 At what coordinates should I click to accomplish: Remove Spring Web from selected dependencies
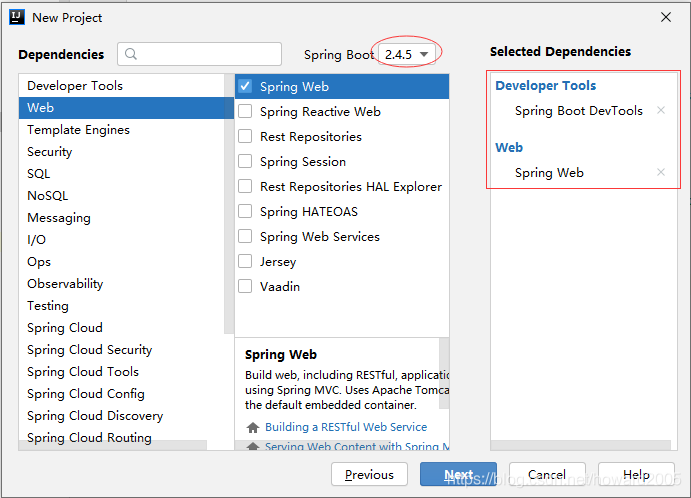(660, 173)
